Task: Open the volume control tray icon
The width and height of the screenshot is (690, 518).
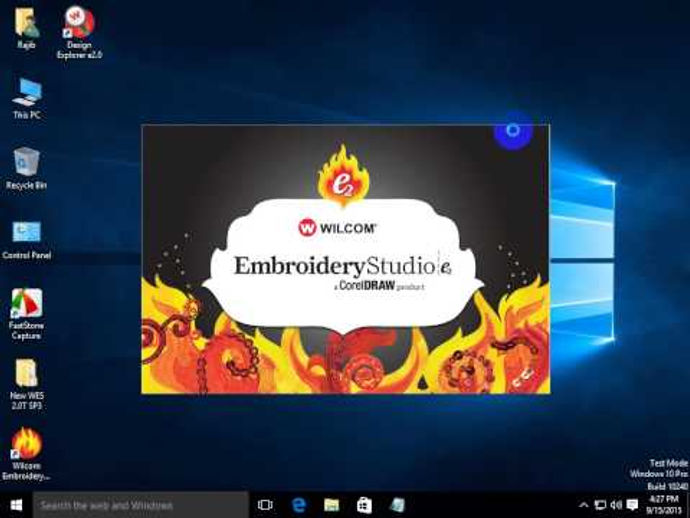Action: coord(616,505)
